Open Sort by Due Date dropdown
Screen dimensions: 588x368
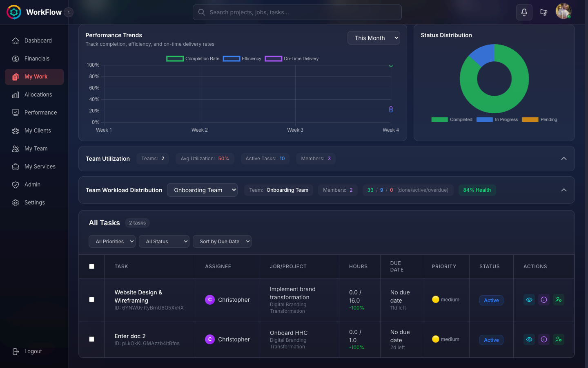(x=222, y=242)
